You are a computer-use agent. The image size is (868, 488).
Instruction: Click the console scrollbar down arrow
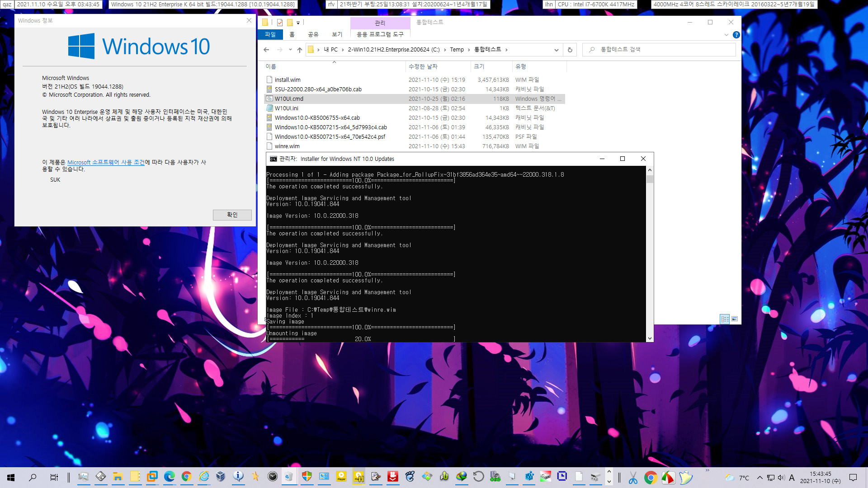click(x=650, y=338)
